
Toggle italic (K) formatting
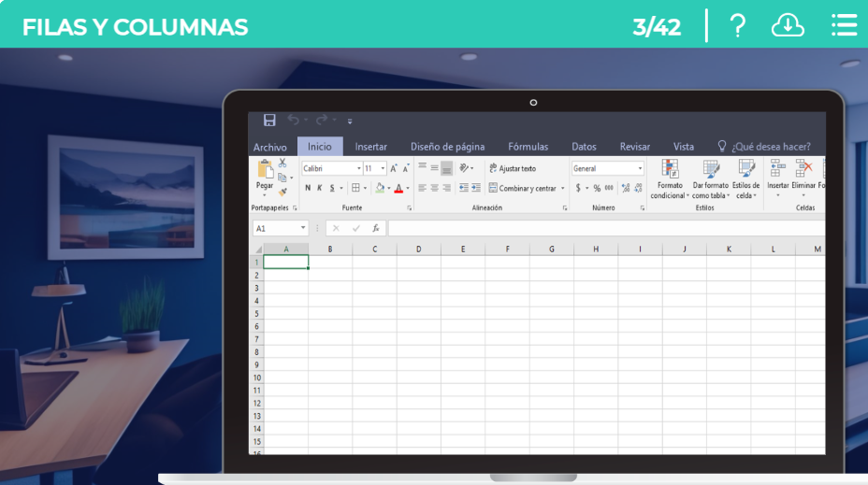tap(319, 188)
